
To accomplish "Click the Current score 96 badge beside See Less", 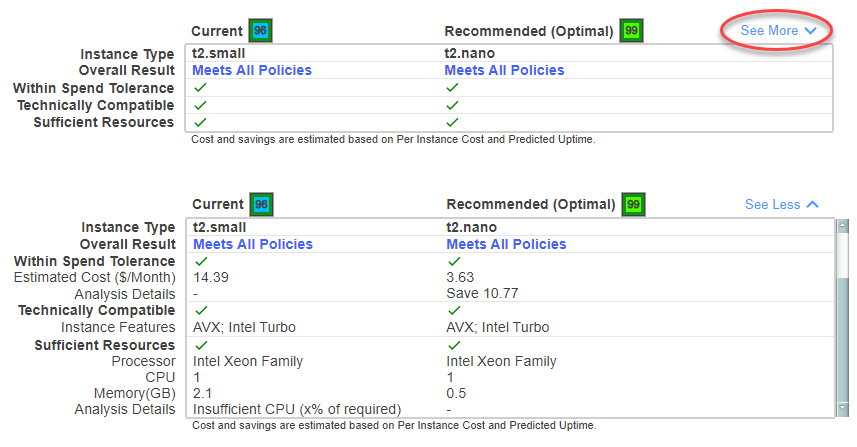I will (x=261, y=204).
